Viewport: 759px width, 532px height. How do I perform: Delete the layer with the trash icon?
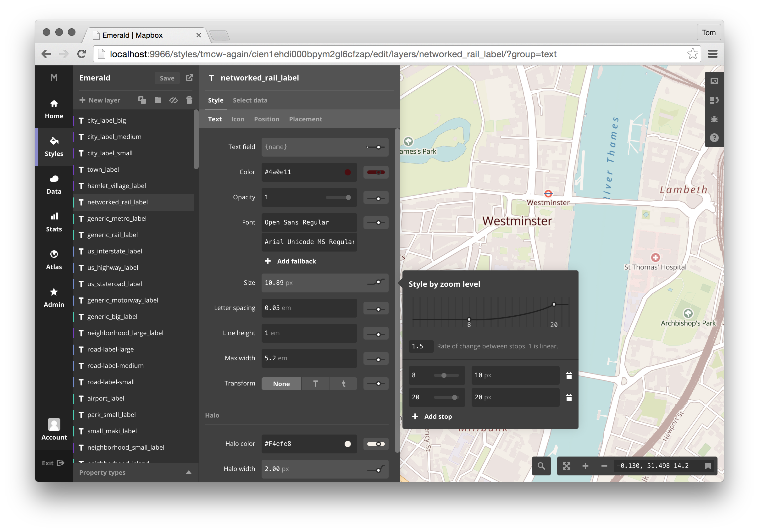(x=189, y=100)
